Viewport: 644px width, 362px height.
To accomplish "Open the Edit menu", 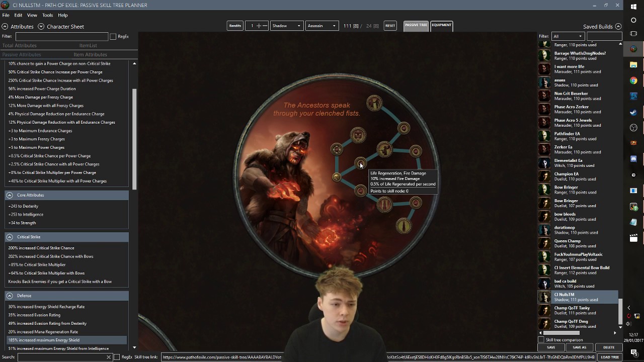I will coord(18,15).
